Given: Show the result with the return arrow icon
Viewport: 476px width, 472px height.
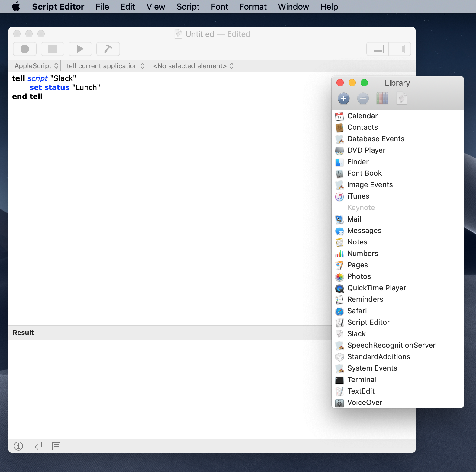Looking at the screenshot, I should point(38,446).
